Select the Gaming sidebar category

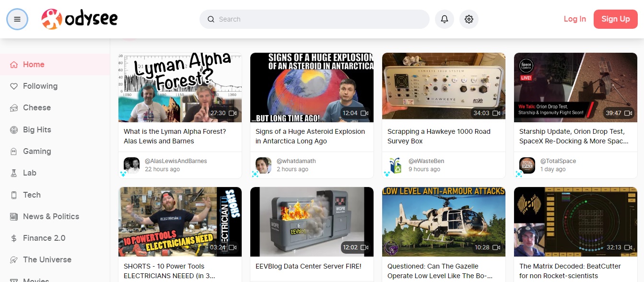click(55, 152)
